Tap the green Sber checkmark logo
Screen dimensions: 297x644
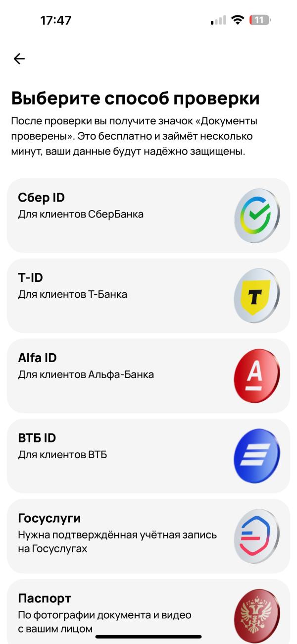coord(256,215)
